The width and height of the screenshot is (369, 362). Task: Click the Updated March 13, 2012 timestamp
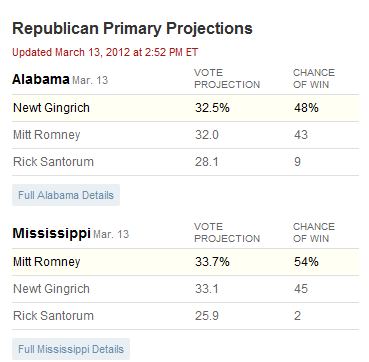[x=105, y=52]
